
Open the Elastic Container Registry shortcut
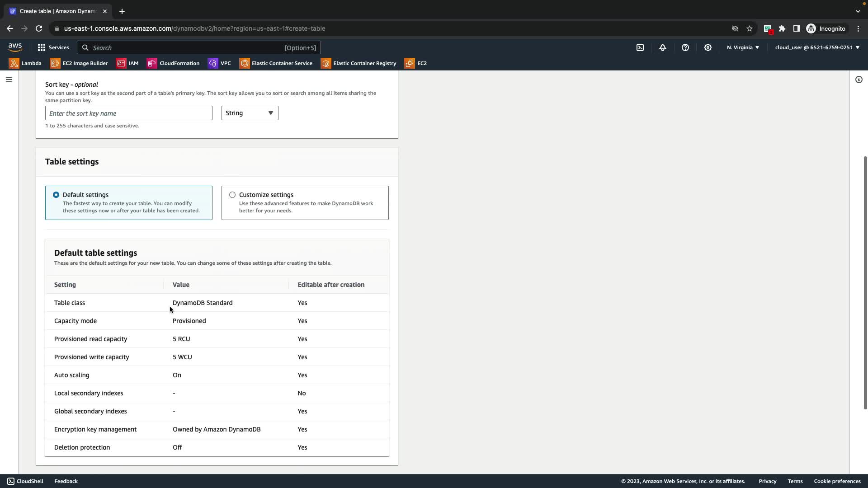point(359,63)
